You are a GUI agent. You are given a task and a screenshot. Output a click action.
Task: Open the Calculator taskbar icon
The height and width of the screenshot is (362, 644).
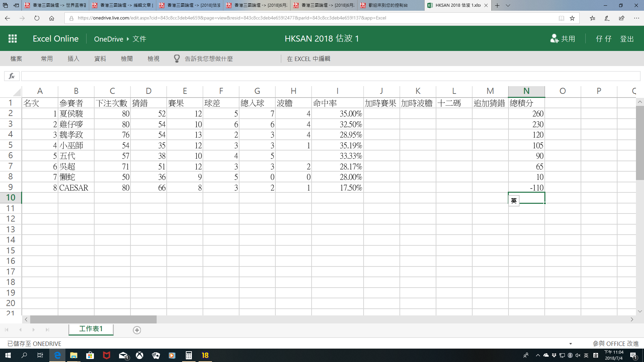[x=189, y=355]
